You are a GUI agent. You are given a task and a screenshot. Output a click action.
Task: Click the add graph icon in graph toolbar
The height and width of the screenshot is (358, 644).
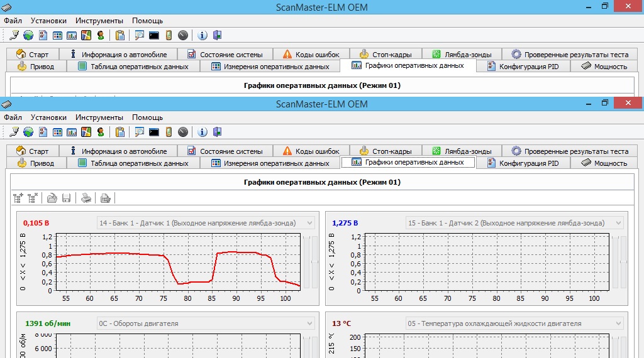pyautogui.click(x=18, y=198)
